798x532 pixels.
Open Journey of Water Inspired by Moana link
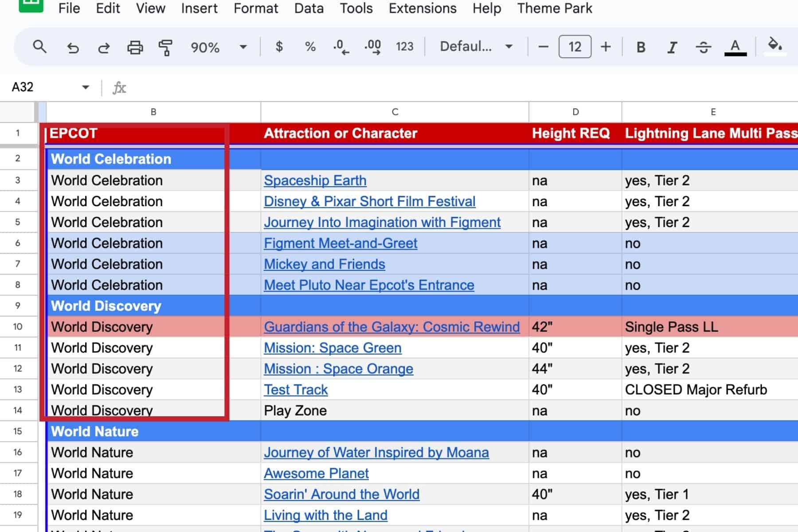376,452
